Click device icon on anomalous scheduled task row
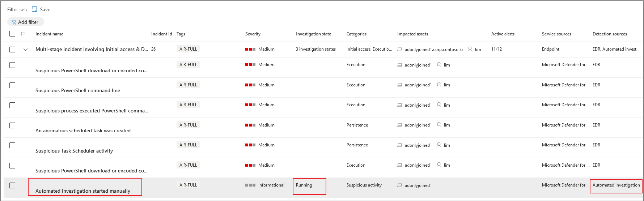 [x=400, y=125]
